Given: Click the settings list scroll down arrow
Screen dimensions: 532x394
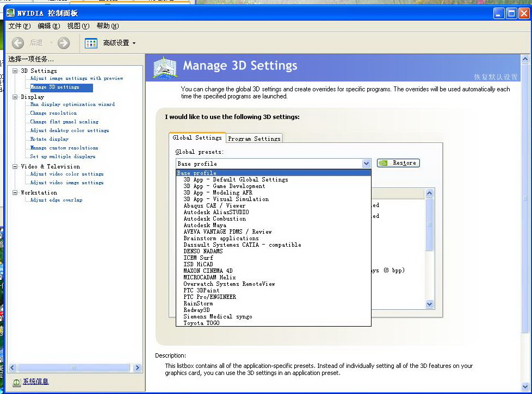Looking at the screenshot, I should pos(430,304).
